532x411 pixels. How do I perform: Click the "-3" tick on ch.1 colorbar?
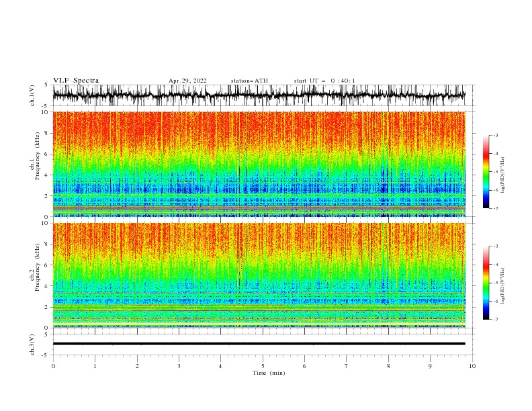(x=495, y=135)
